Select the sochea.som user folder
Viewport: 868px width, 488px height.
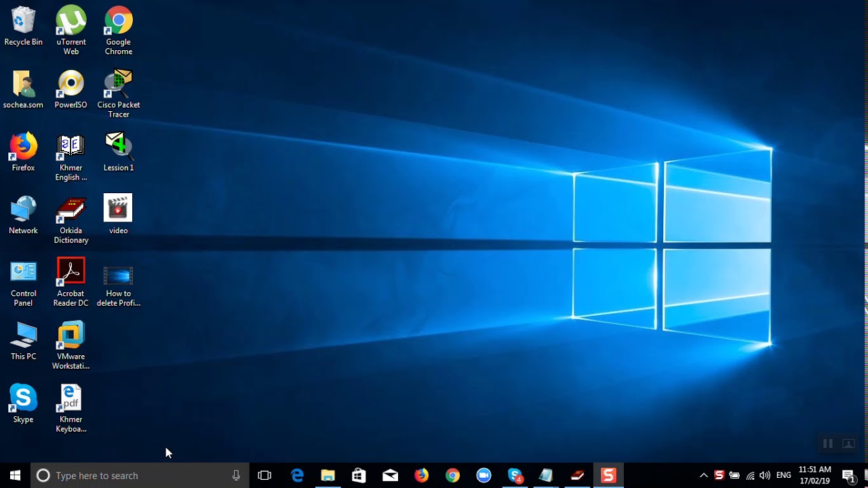(x=23, y=89)
